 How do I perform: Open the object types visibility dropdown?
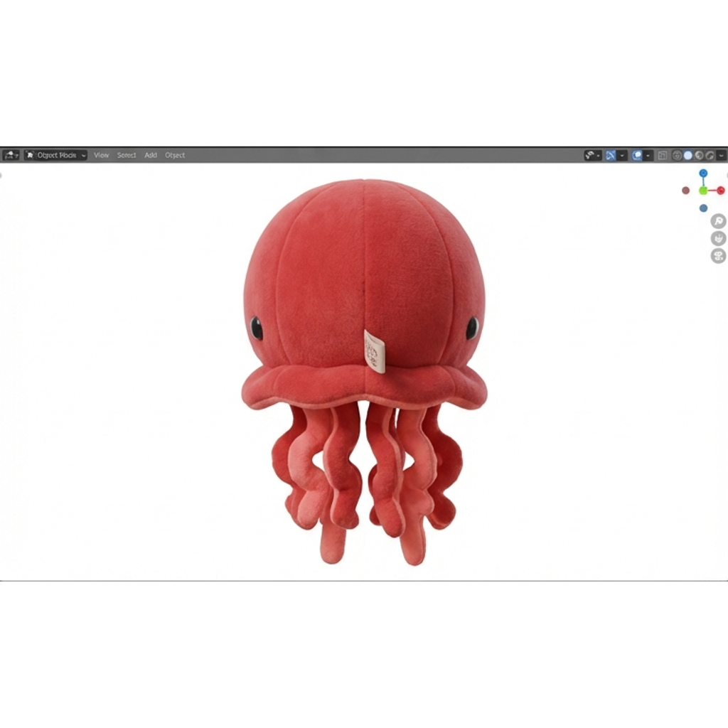pos(592,156)
